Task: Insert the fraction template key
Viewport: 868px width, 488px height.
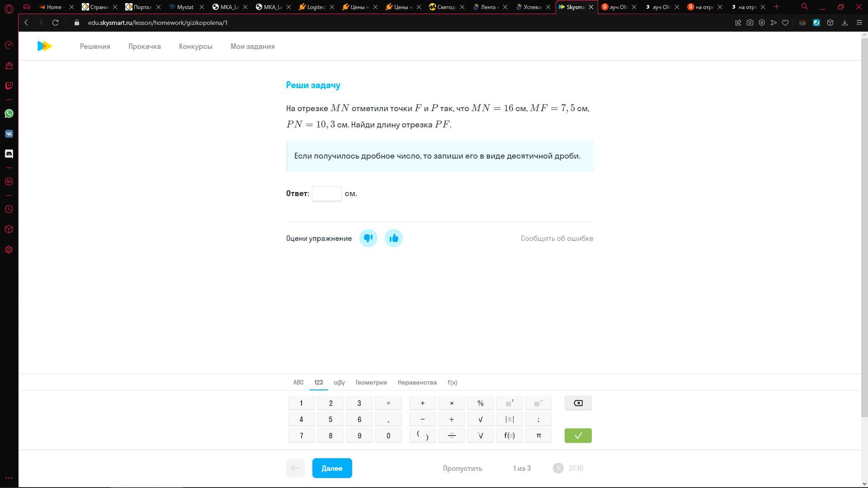Action: (x=451, y=436)
